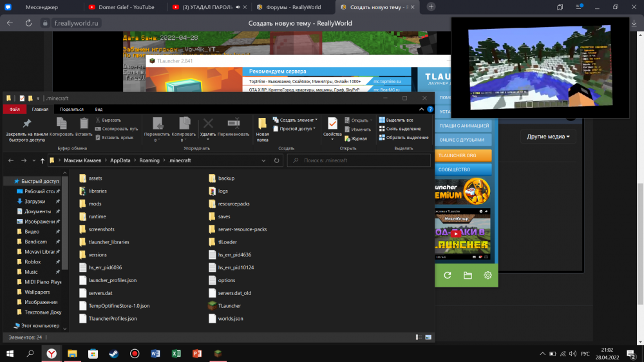Go up one folder level arrow

click(x=43, y=160)
